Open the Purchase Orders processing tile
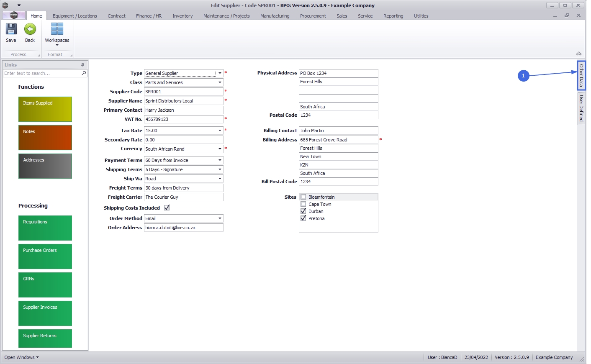This screenshot has height=364, width=591. click(x=45, y=256)
